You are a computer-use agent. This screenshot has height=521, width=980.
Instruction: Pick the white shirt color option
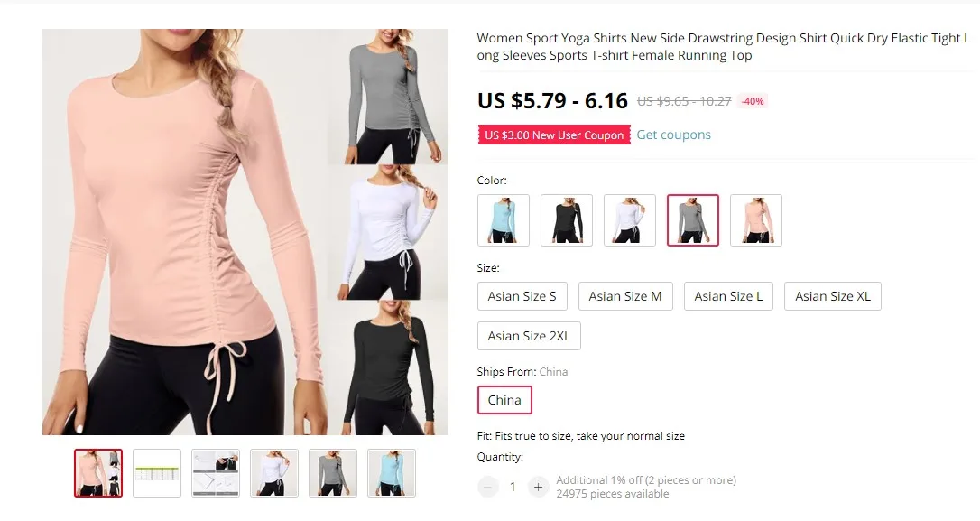tap(629, 220)
